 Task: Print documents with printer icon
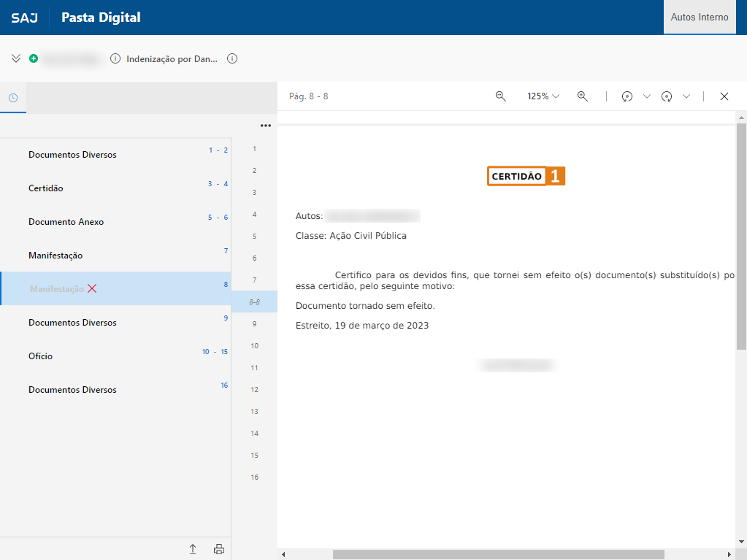[218, 549]
